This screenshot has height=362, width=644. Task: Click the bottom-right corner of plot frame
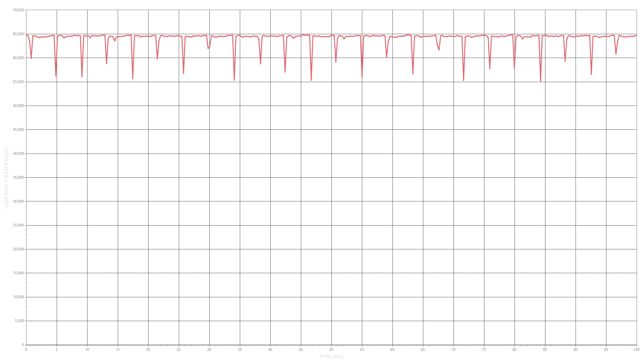click(x=637, y=345)
